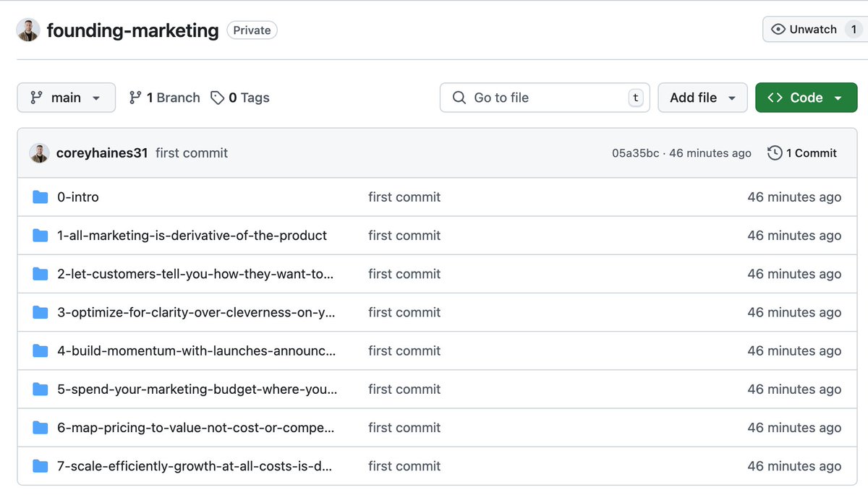The width and height of the screenshot is (868, 495).
Task: Click the t keyboard shortcut hint
Action: (x=636, y=98)
